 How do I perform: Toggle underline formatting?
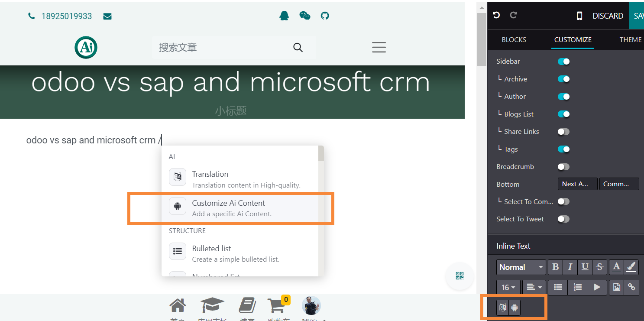coord(585,267)
